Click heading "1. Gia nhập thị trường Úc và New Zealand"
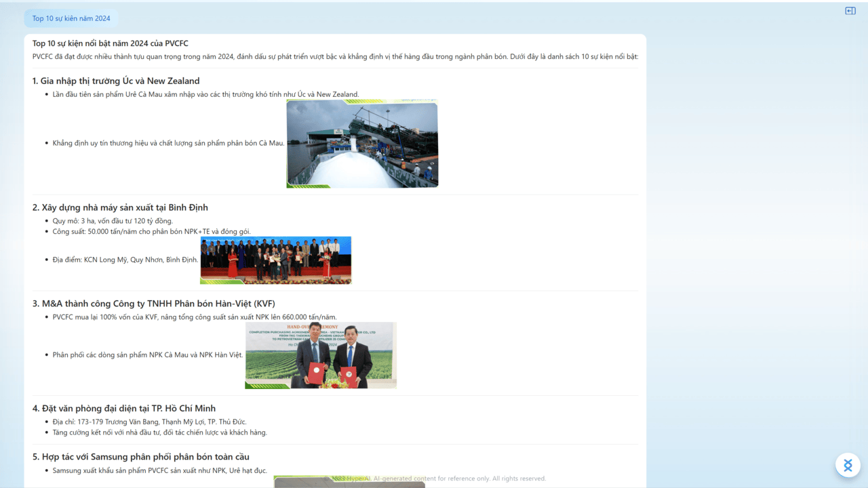 116,81
